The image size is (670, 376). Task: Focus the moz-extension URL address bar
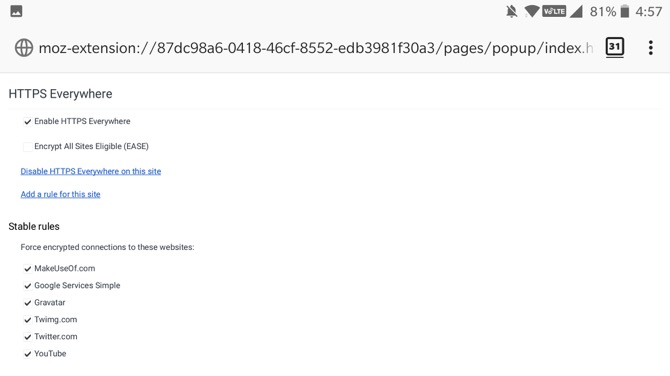click(x=315, y=48)
